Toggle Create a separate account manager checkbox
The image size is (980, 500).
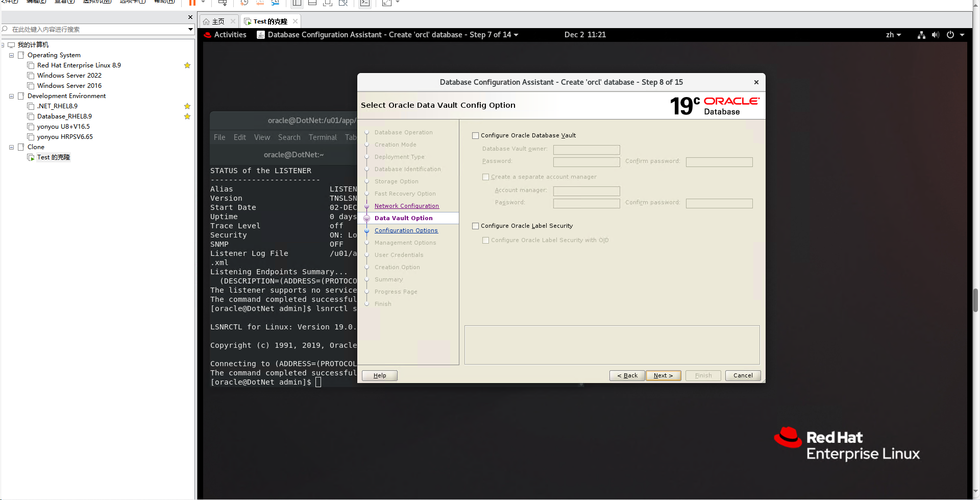[486, 177]
